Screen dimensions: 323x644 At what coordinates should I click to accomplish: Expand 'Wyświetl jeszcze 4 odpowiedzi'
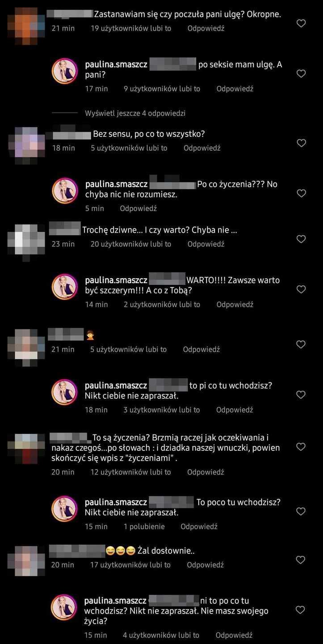point(135,113)
